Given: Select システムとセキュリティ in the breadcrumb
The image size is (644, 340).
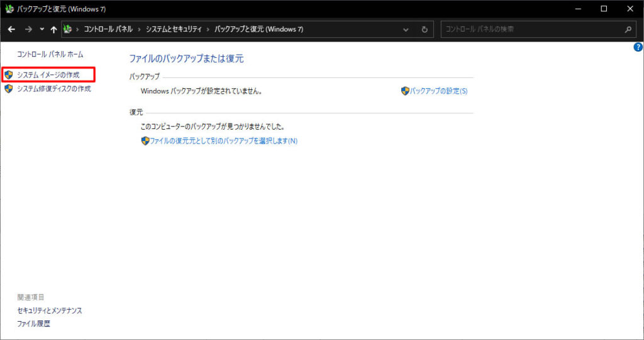Looking at the screenshot, I should 174,29.
